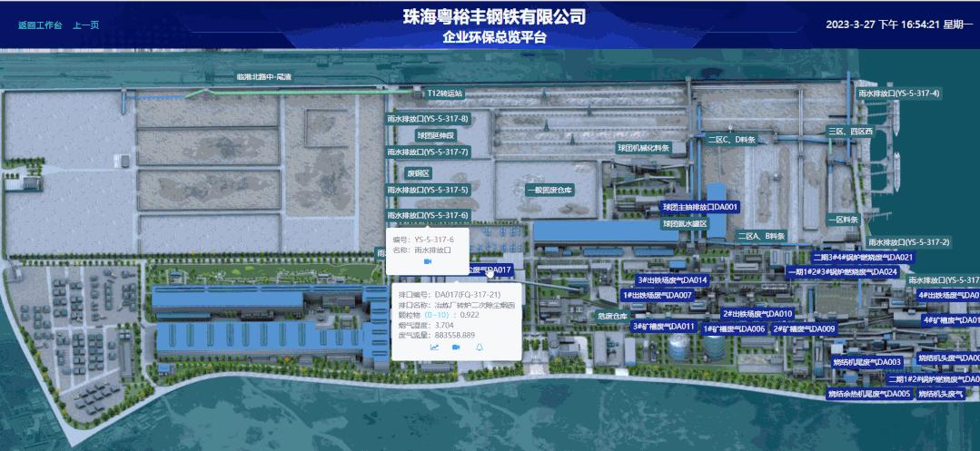The width and height of the screenshot is (980, 451).
Task: Select 1#出铁场废气DA007 marker
Action: pos(658,296)
